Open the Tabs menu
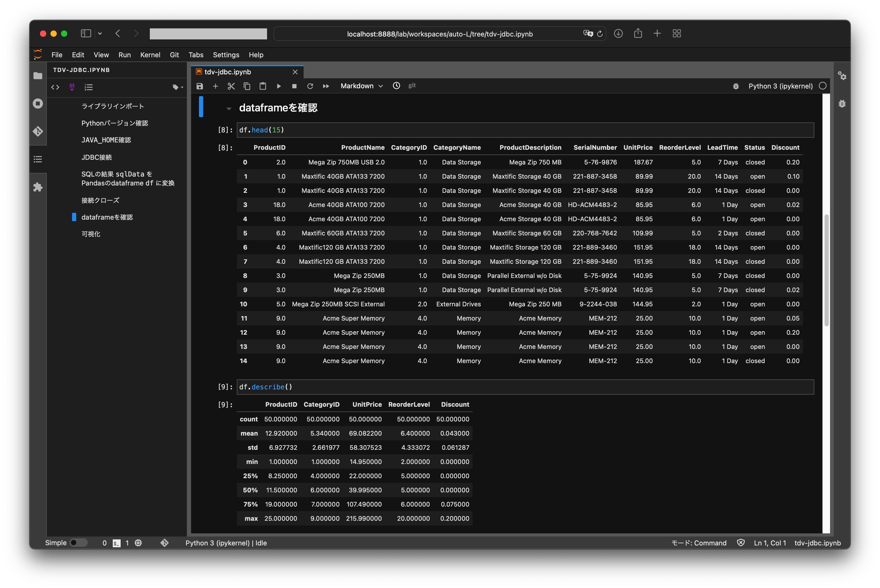Image resolution: width=880 pixels, height=588 pixels. coord(196,55)
